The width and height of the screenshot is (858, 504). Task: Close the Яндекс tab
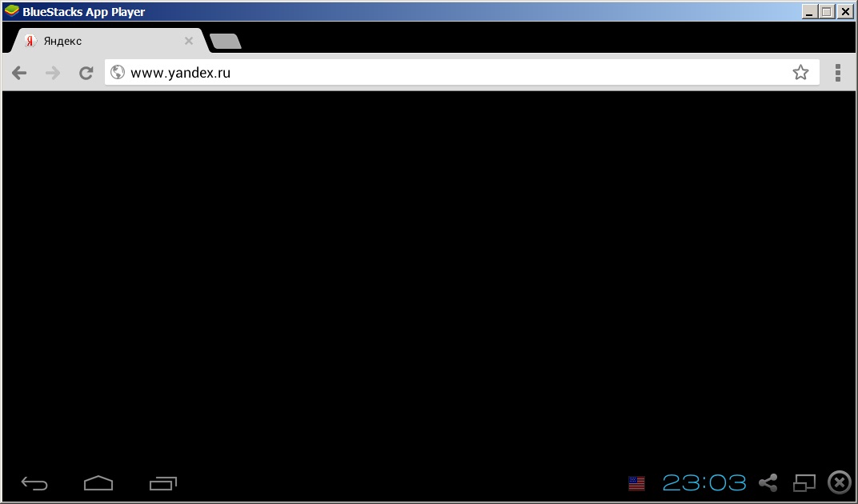[x=189, y=41]
